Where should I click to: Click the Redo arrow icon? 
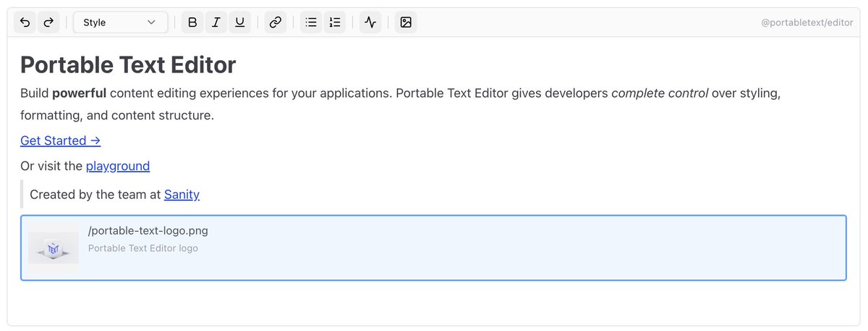tap(48, 22)
